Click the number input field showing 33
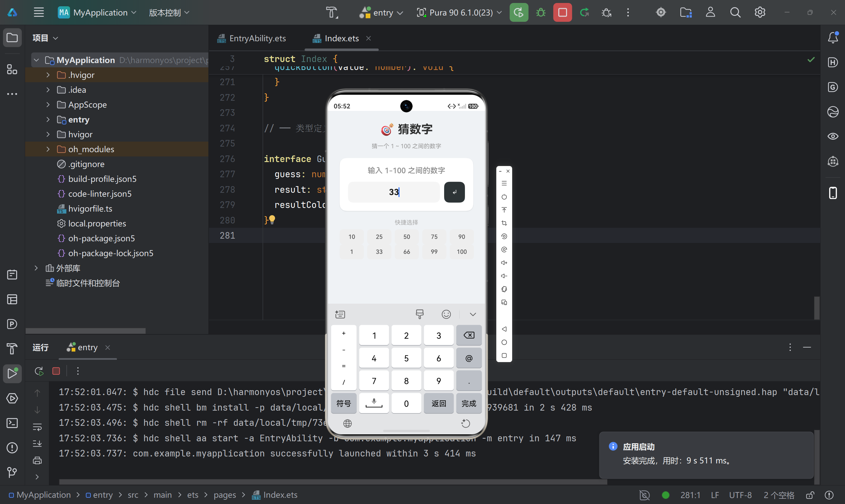 pos(394,192)
